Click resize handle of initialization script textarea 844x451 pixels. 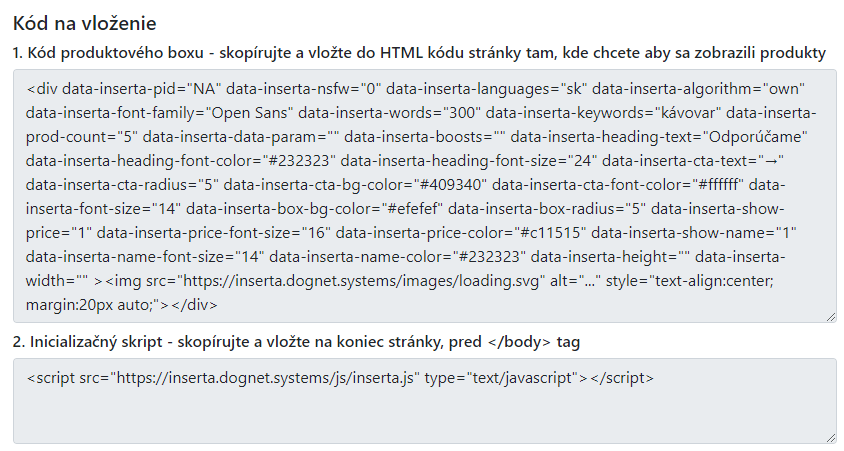(830, 436)
